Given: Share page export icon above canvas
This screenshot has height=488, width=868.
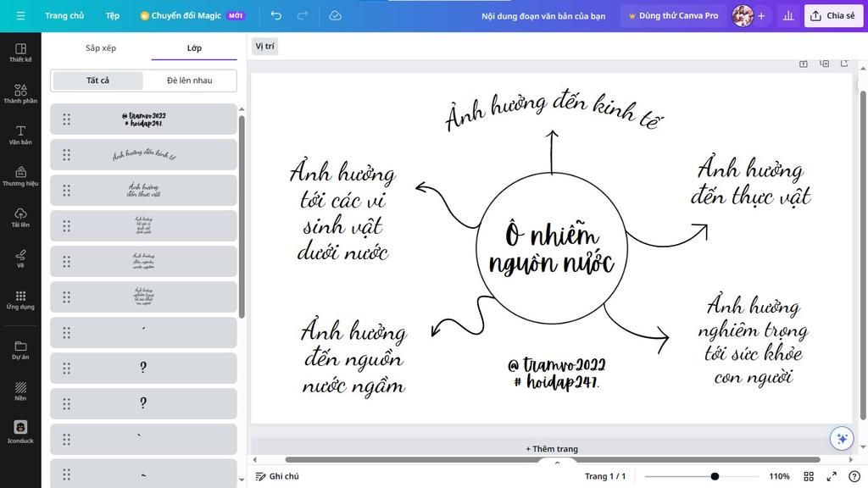Looking at the screenshot, I should (x=844, y=64).
